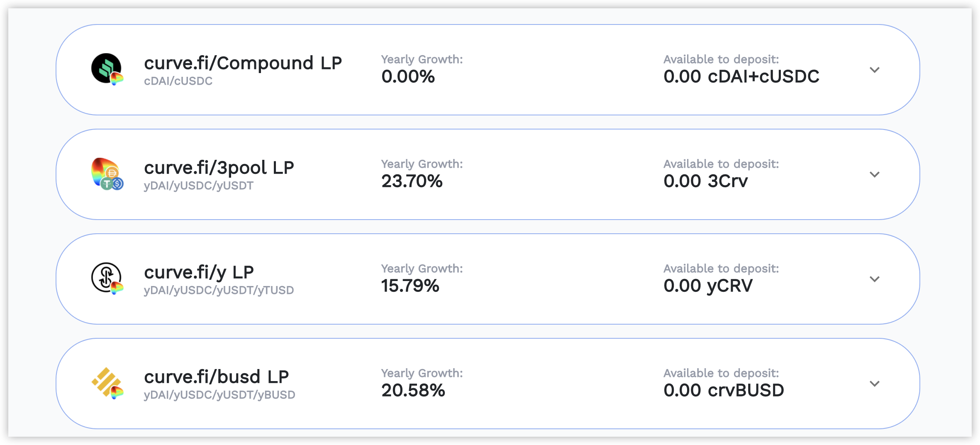Select the curve.fi/busd LP vault title

[216, 377]
